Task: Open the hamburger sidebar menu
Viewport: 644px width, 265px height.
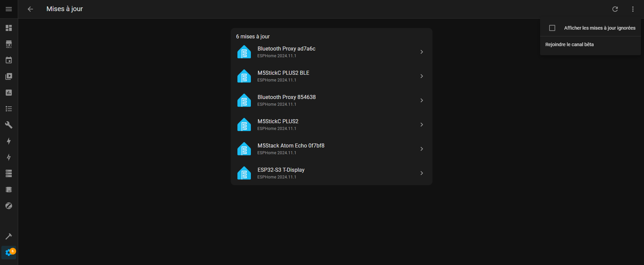Action: coord(9,9)
